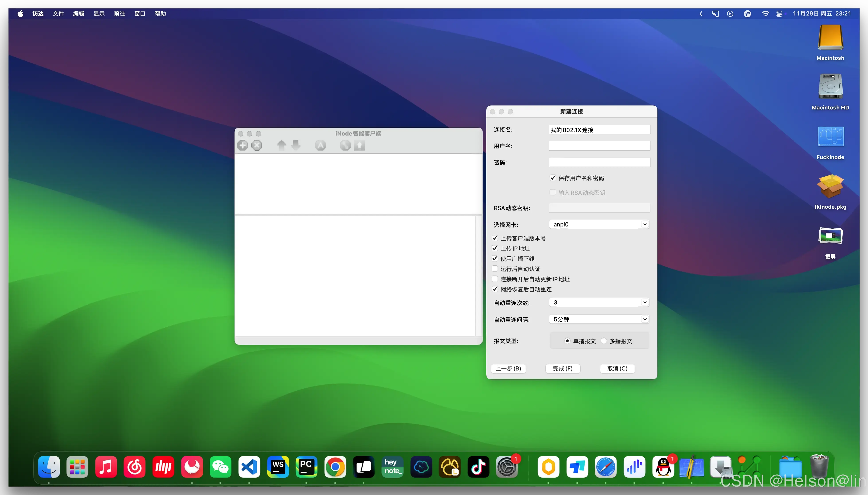Click the delete connection X icon

[x=257, y=146]
